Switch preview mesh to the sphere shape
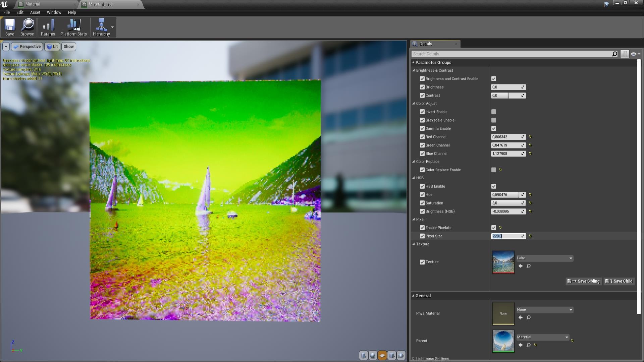Image resolution: width=644 pixels, height=362 pixels. (372, 356)
